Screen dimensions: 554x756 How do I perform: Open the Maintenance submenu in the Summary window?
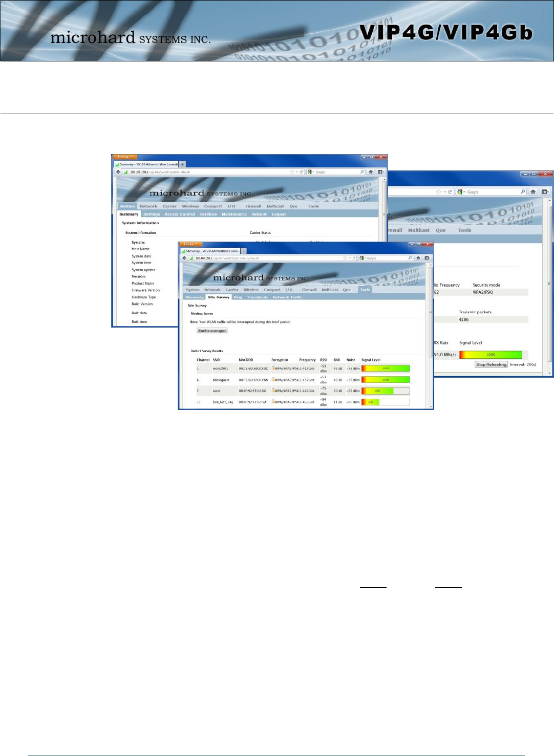(234, 214)
